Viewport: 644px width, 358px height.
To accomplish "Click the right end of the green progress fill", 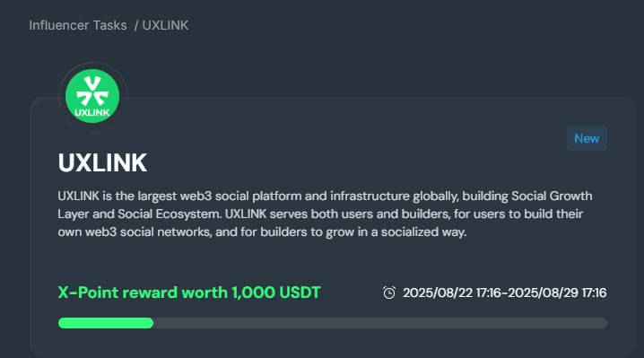I will 152,323.
